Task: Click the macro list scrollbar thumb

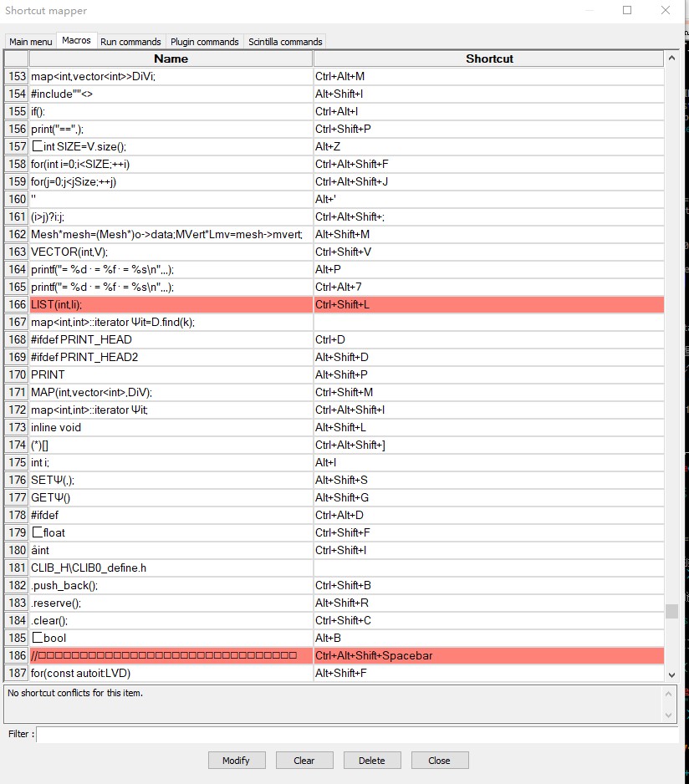Action: 671,611
